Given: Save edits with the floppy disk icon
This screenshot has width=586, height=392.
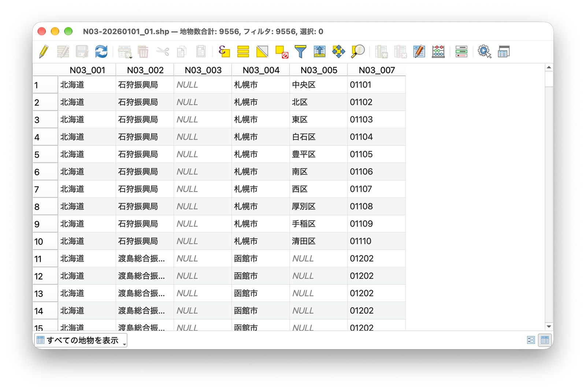Looking at the screenshot, I should [82, 52].
